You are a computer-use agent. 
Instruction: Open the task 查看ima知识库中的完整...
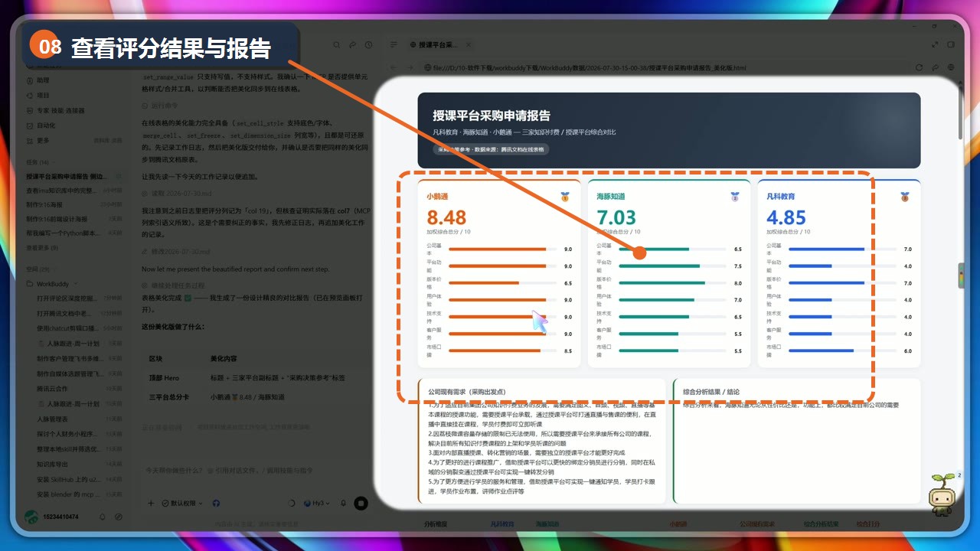(75, 191)
